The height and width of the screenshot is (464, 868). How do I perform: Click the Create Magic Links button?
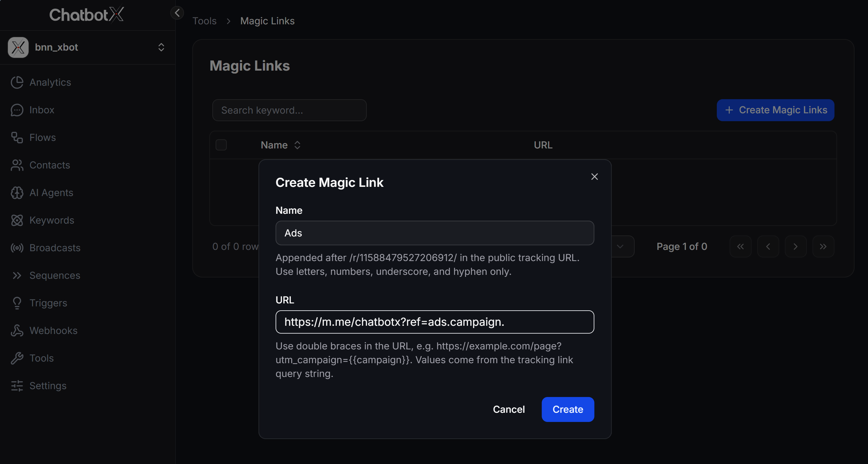click(x=775, y=110)
